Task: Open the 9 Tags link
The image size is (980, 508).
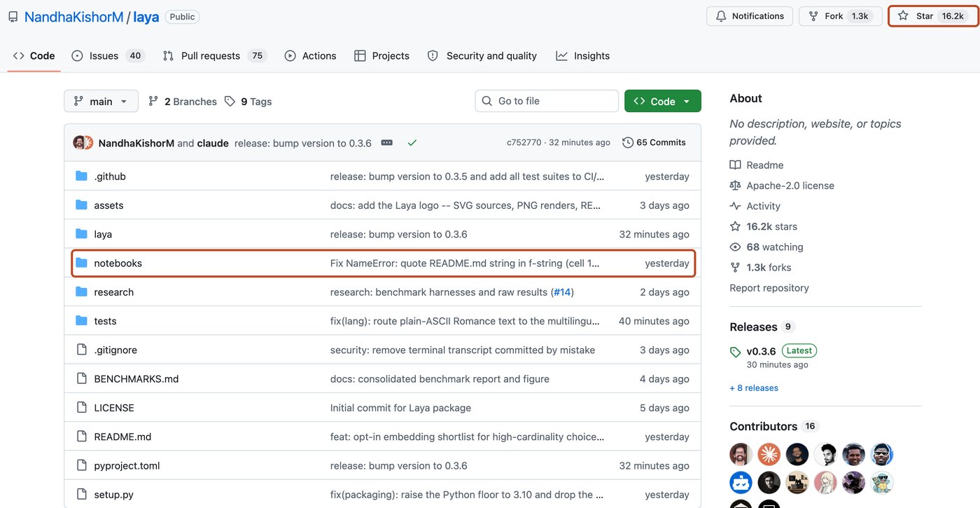Action: click(x=248, y=102)
